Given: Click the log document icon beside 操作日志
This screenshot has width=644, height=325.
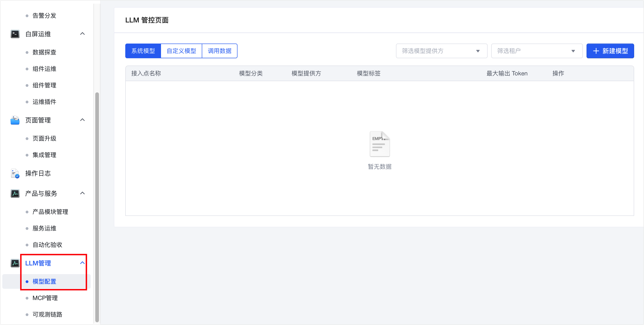Looking at the screenshot, I should (x=15, y=173).
